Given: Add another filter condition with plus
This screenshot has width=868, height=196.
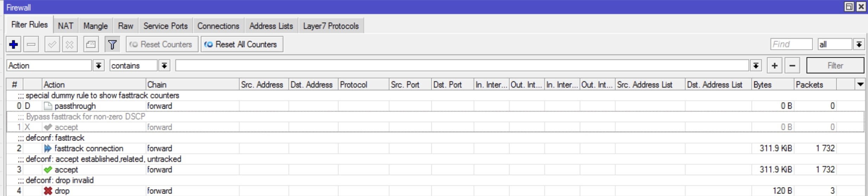Looking at the screenshot, I should [x=774, y=65].
